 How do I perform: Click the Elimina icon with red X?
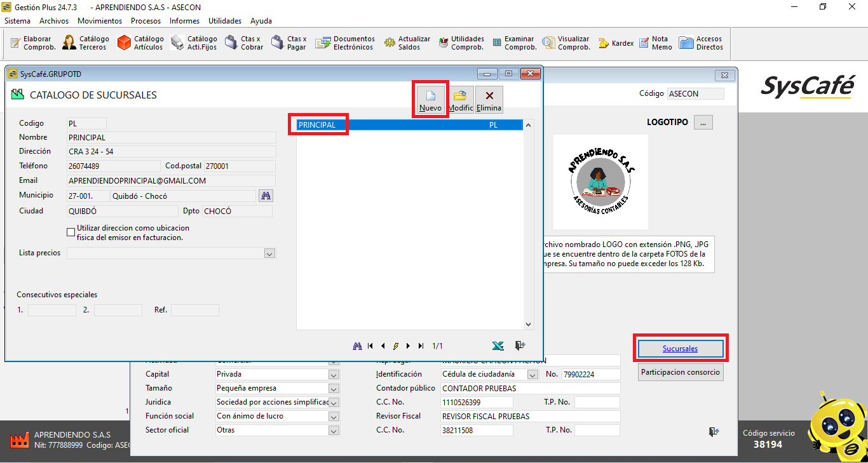tap(489, 100)
